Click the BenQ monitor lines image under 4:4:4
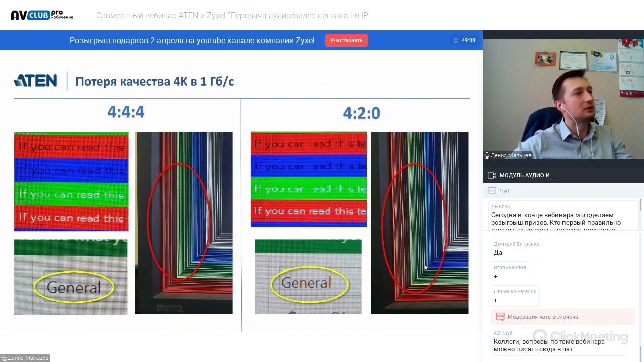The width and height of the screenshot is (644, 362). (184, 223)
